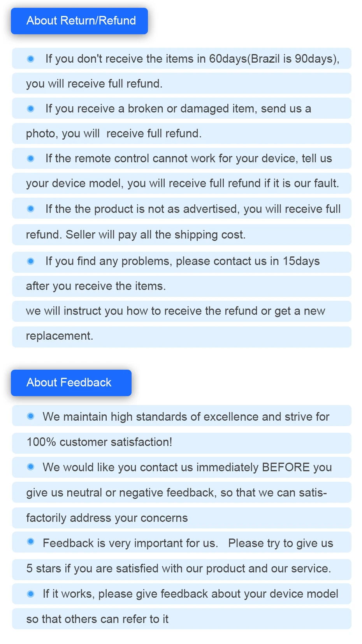Click bullet beside 'We maintain high standards' line
362x644 pixels.
click(31, 416)
